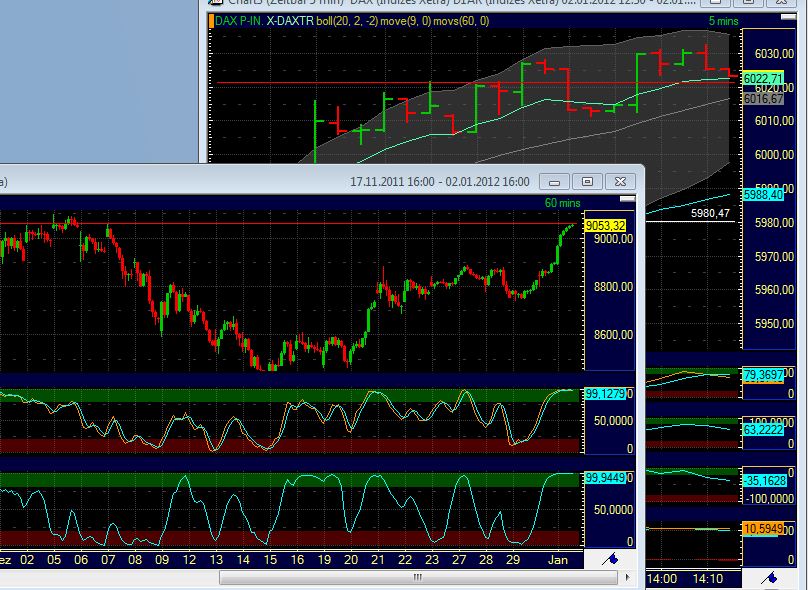The image size is (808, 590).
Task: Minimize the 17.11.2011 chart window
Action: pos(554,182)
